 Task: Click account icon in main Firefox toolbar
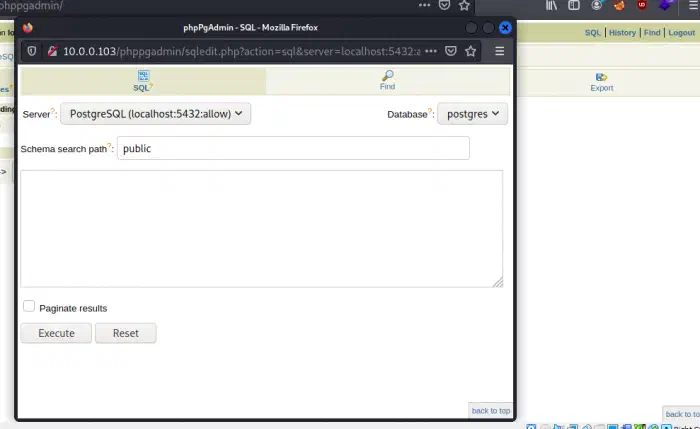pos(597,5)
